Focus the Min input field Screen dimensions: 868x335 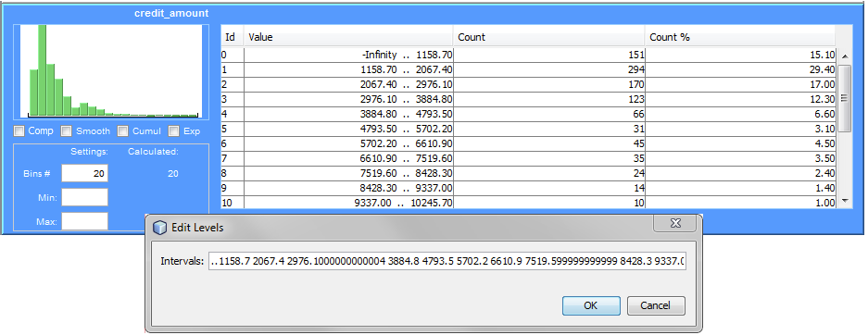[84, 197]
